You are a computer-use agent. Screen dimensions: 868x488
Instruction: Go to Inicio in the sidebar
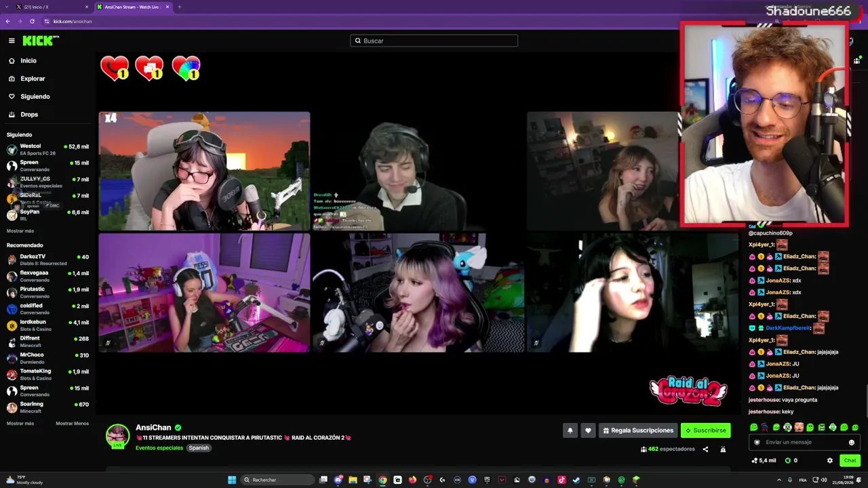(x=22, y=61)
